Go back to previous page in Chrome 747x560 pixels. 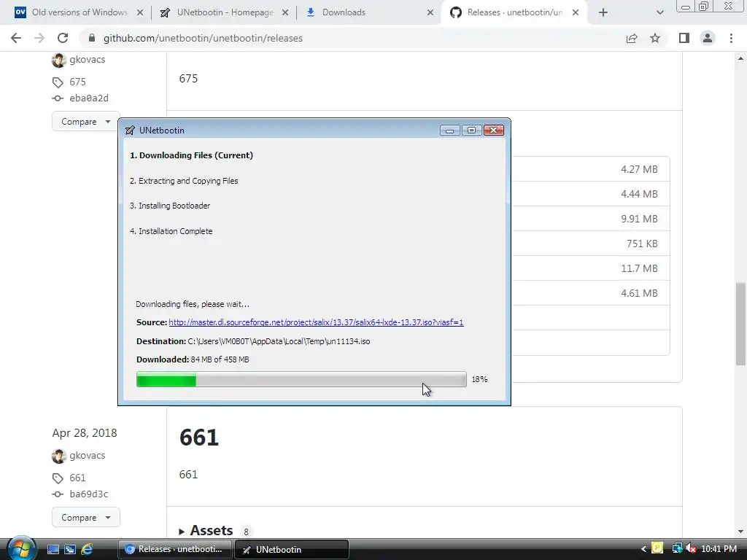pos(16,38)
